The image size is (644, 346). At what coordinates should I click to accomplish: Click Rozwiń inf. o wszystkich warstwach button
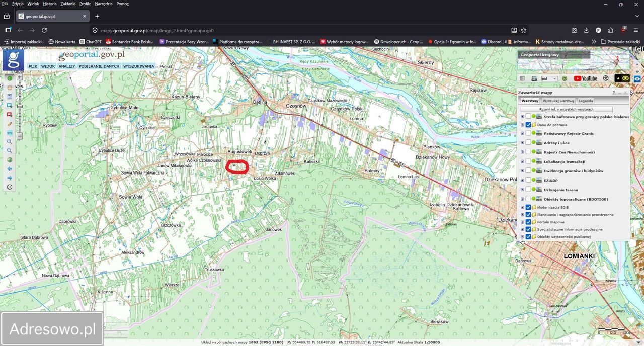click(566, 109)
